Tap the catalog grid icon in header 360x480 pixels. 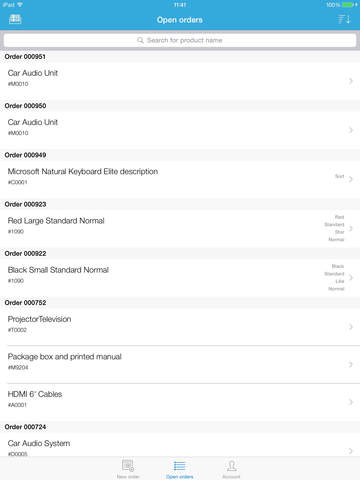pos(15,19)
